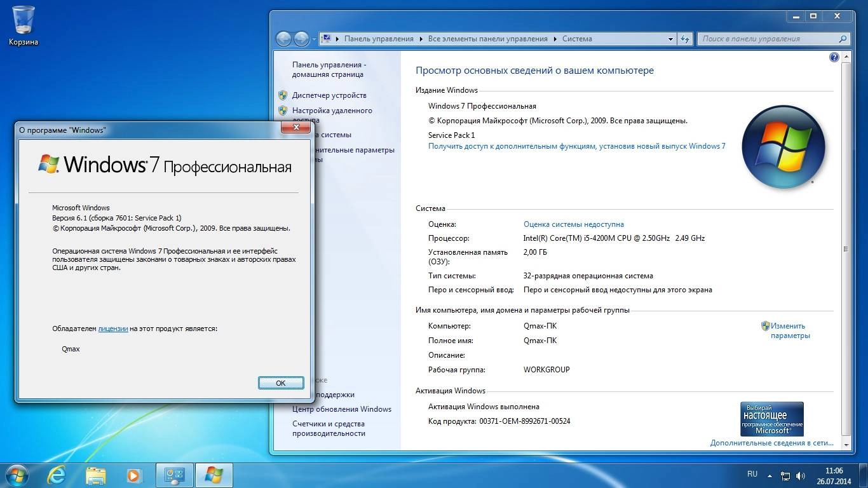Click the genuine Microsoft software badge
The width and height of the screenshot is (868, 488).
[x=771, y=419]
